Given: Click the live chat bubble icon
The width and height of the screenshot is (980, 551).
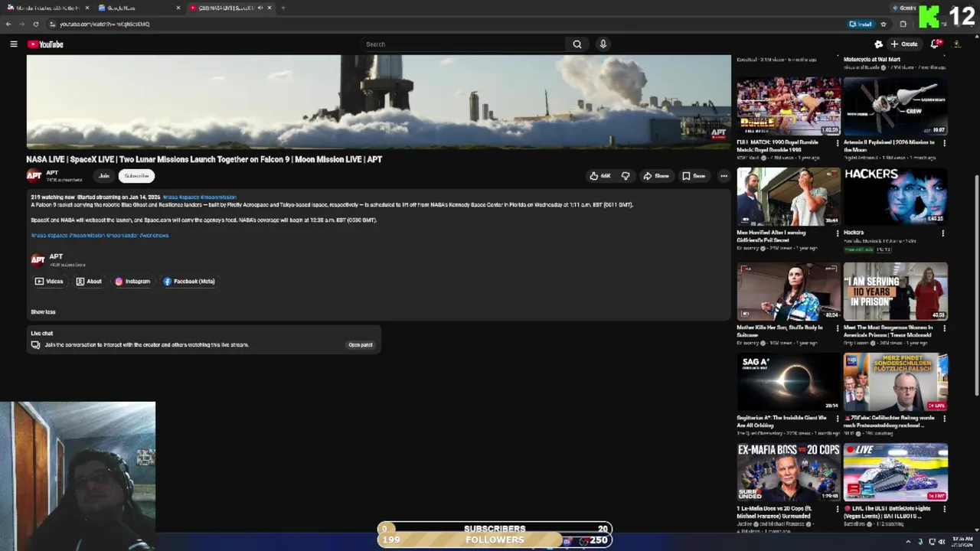Looking at the screenshot, I should coord(35,345).
